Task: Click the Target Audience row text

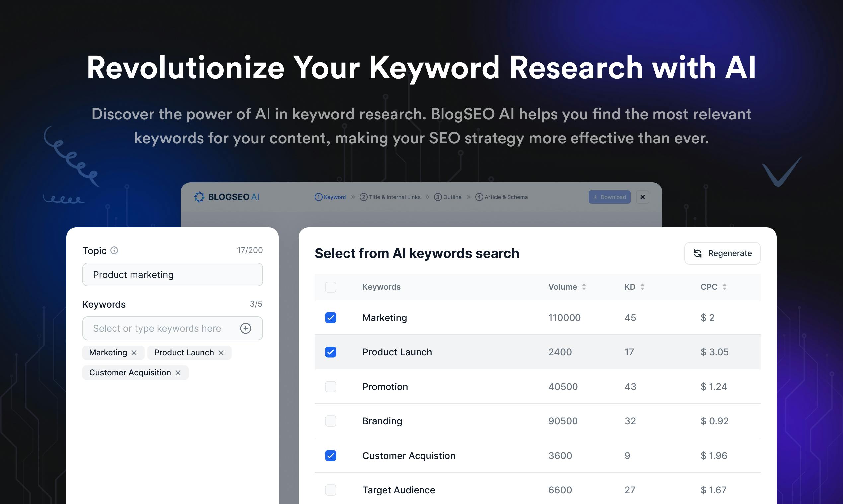Action: (399, 490)
